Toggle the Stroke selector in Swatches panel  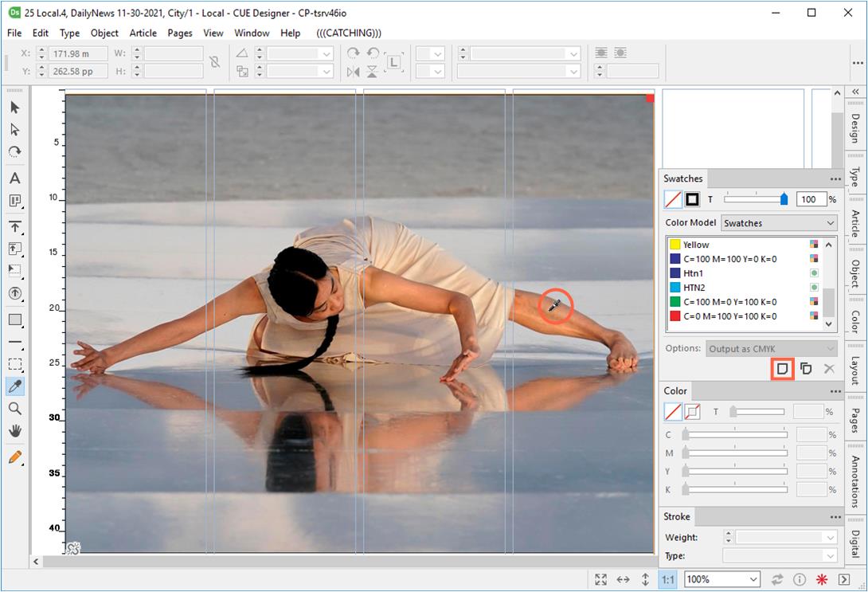point(692,199)
